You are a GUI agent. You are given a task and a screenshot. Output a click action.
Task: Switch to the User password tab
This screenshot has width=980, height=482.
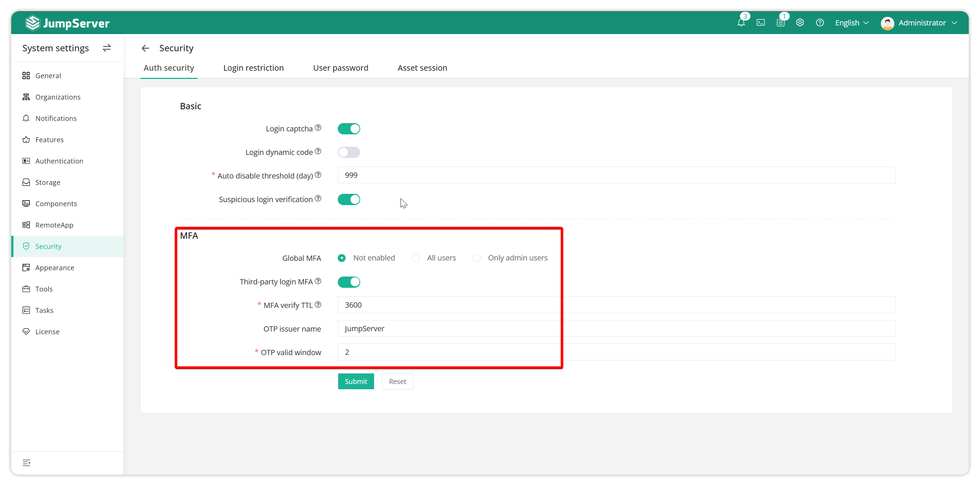(340, 68)
